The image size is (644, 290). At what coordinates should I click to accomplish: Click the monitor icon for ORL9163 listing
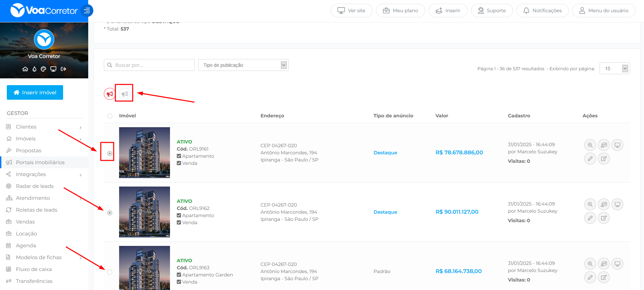point(617,264)
